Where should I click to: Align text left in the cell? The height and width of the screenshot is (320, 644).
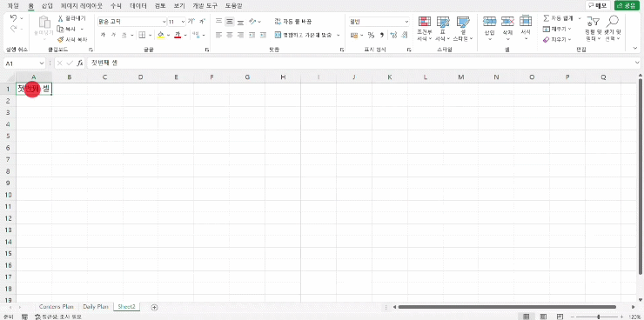(x=219, y=36)
